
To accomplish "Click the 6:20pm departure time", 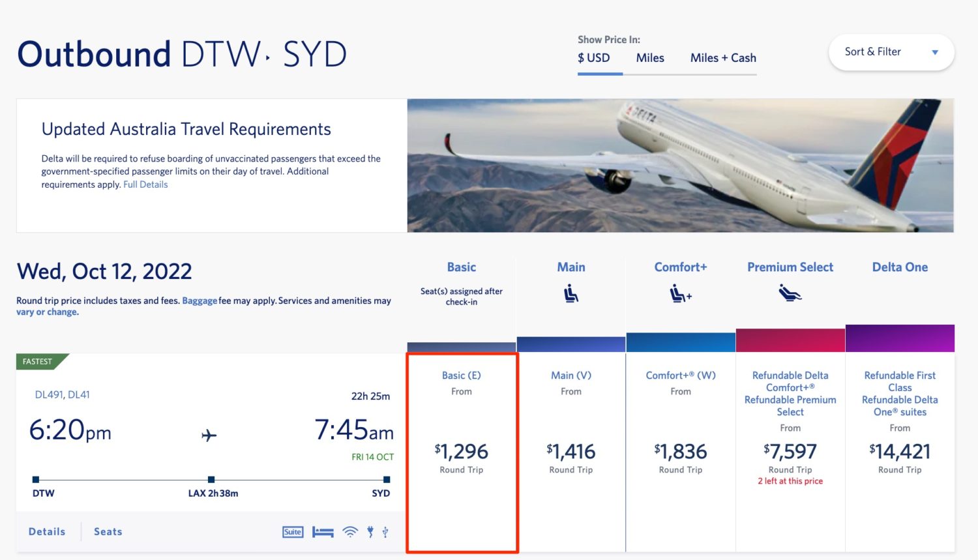I will tap(70, 430).
